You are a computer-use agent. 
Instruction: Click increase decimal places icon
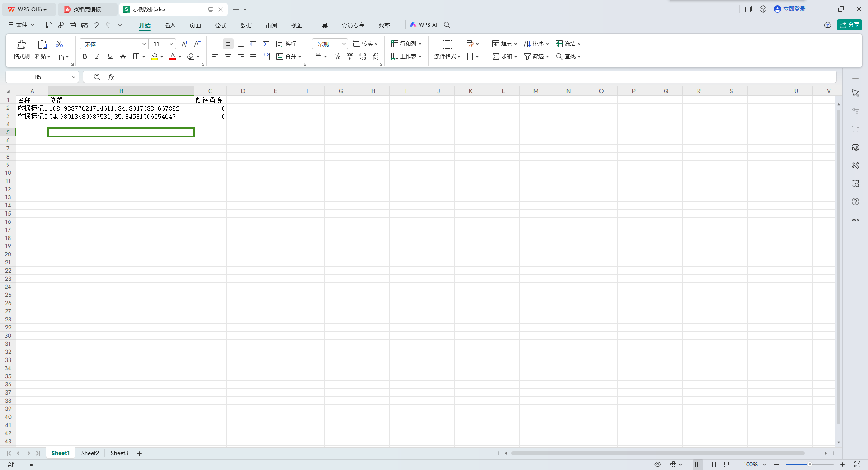[x=363, y=56]
